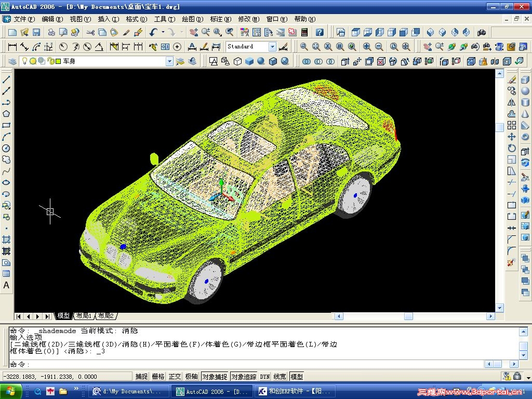Image resolution: width=532 pixels, height=399 pixels.
Task: Select the Circle draw tool
Action: click(6, 148)
